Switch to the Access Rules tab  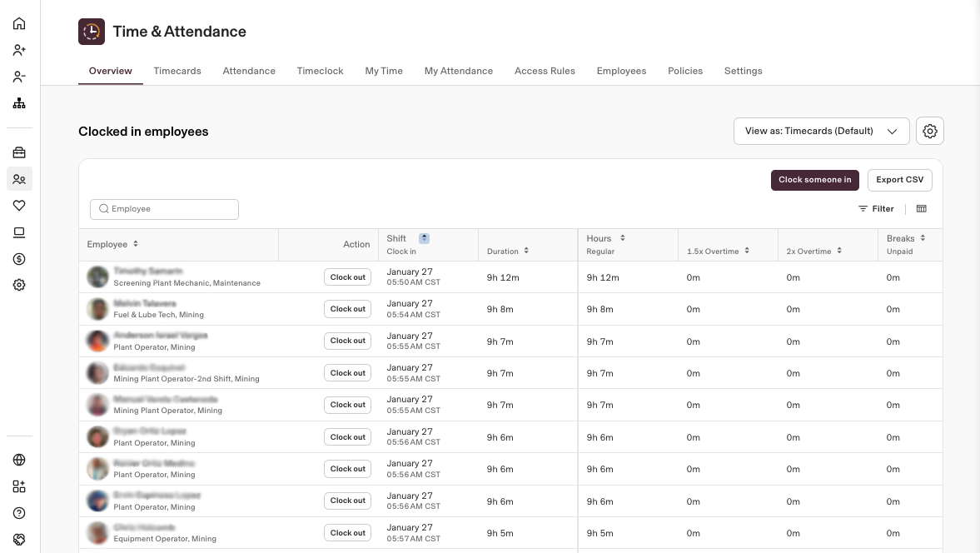[x=545, y=72]
